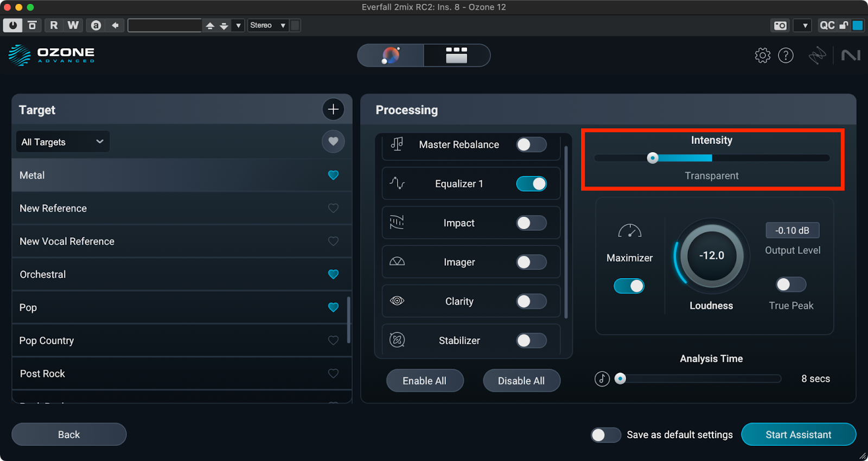Add a new target with plus button
The image size is (868, 461).
coord(333,110)
